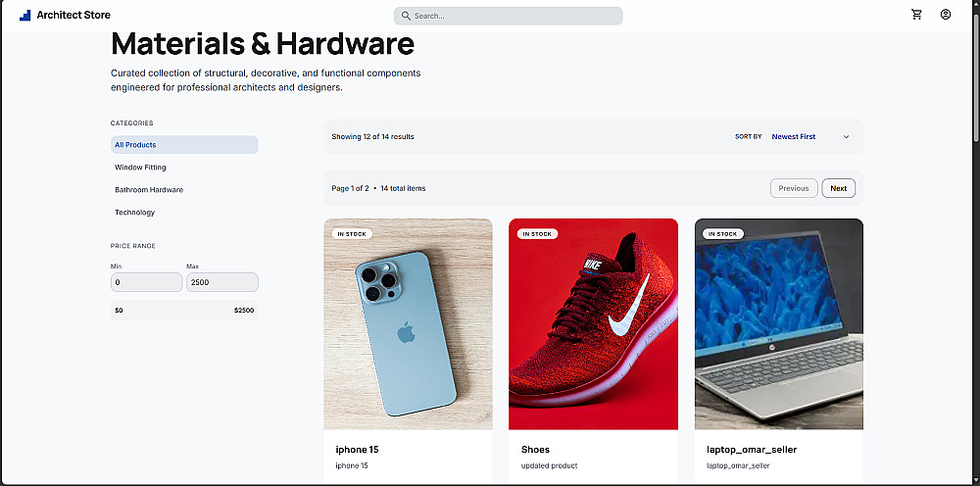The height and width of the screenshot is (486, 980).
Task: Click the In Stock badge on Shoes
Action: [x=537, y=233]
